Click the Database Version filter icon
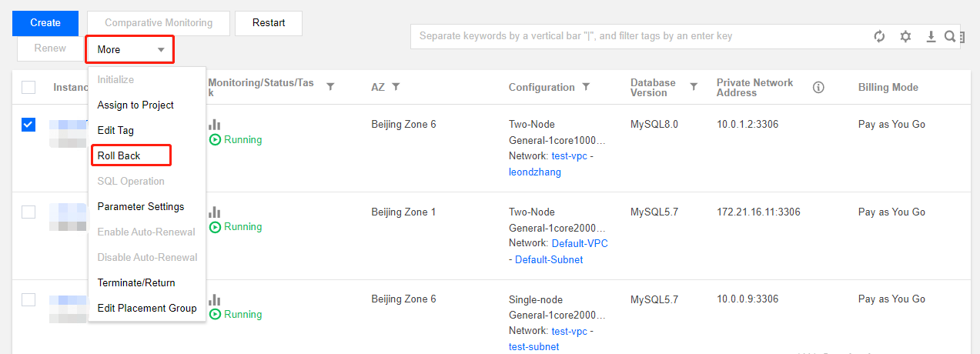Screen dimensions: 980x354 pos(694,87)
